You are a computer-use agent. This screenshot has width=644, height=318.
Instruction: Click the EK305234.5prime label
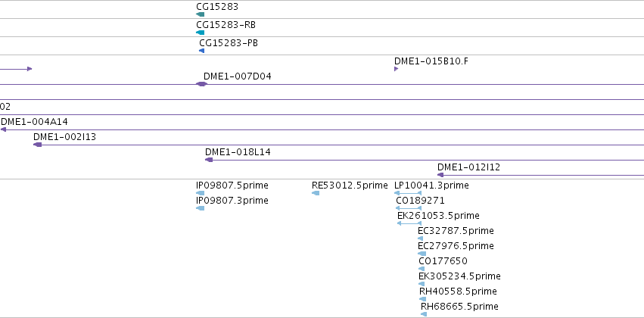[x=459, y=276]
